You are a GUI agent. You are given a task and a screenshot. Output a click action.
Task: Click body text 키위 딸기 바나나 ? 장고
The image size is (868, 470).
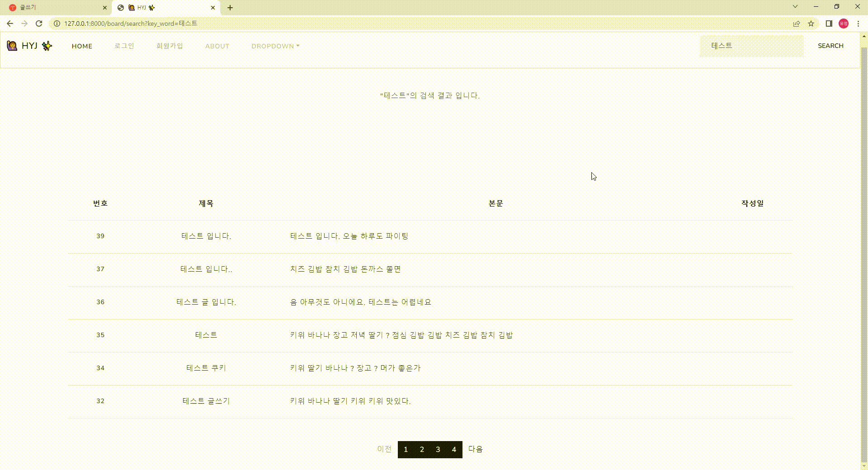pyautogui.click(x=330, y=368)
